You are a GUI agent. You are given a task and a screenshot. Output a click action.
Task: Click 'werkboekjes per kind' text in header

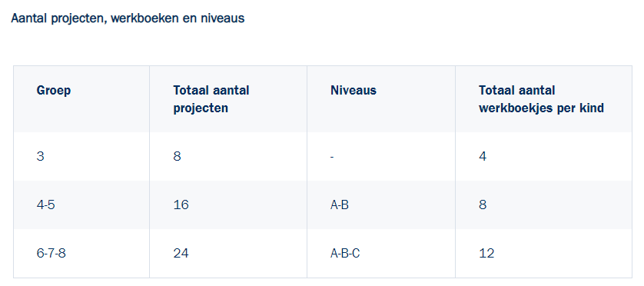pos(541,108)
